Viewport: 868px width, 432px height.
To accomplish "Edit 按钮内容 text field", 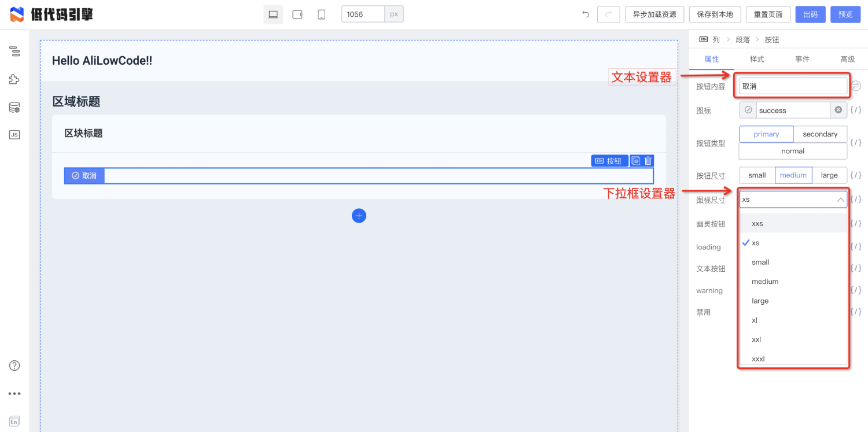I will point(793,86).
